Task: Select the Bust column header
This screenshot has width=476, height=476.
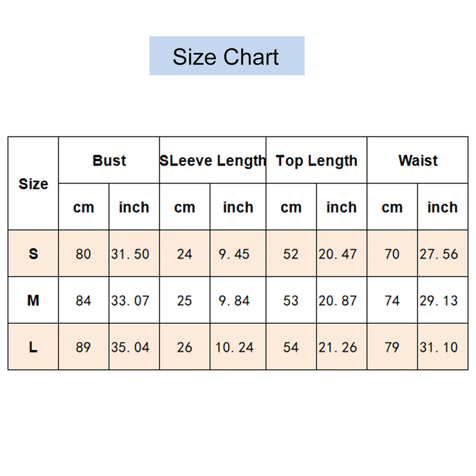Action: coord(109,160)
